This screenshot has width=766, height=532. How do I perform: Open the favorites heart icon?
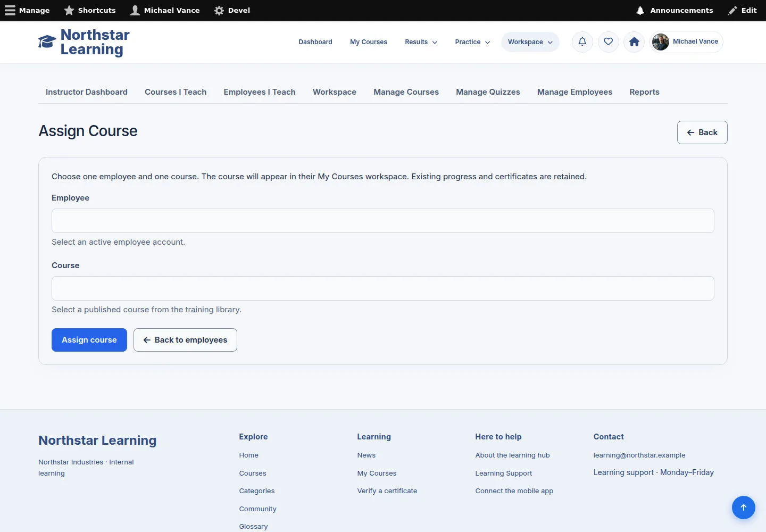tap(609, 41)
